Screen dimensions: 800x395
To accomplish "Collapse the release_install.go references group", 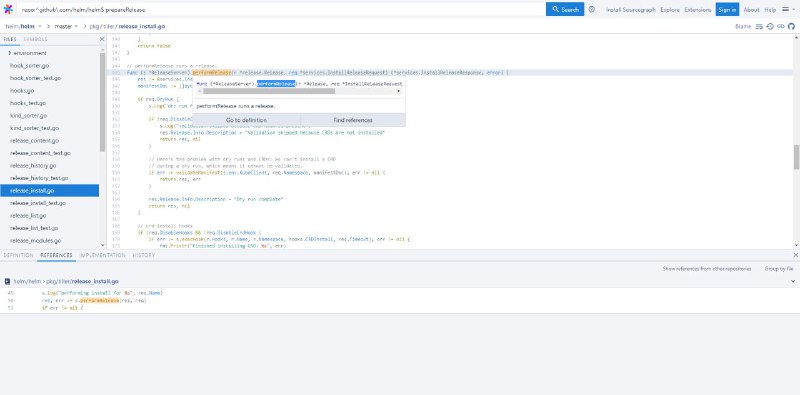I will (793, 281).
